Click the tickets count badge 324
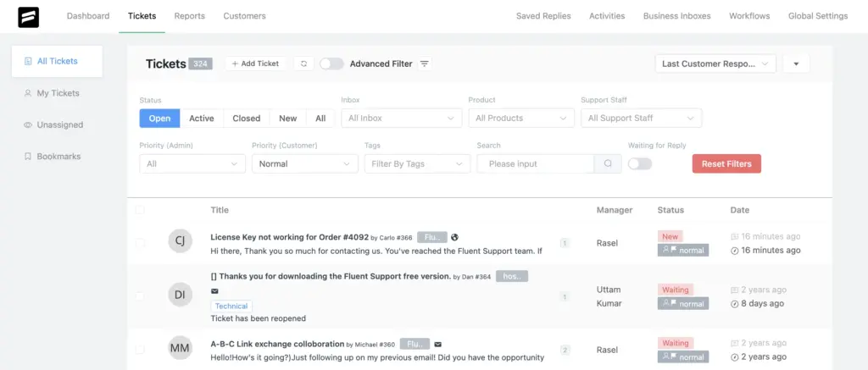868x370 pixels. click(200, 64)
